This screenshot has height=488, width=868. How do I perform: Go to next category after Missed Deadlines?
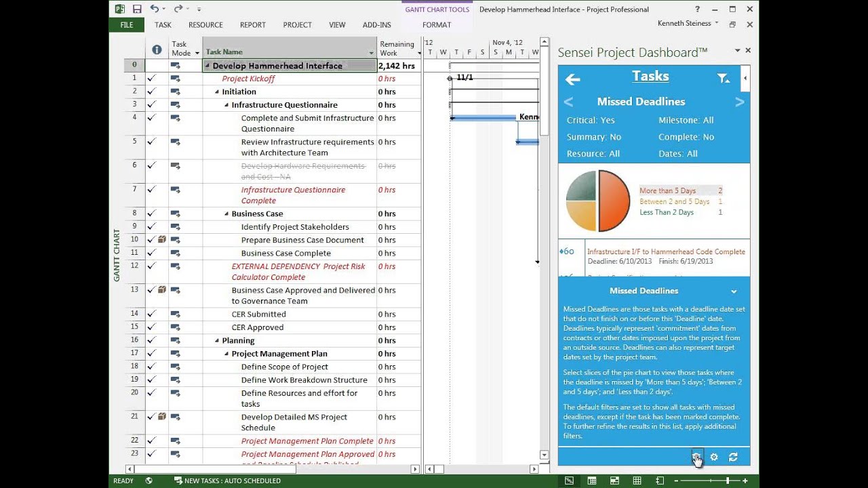(739, 102)
